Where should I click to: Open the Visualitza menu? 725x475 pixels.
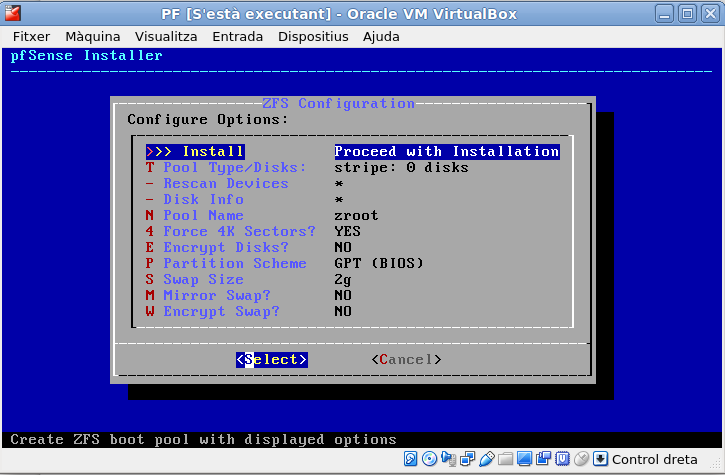coord(166,37)
